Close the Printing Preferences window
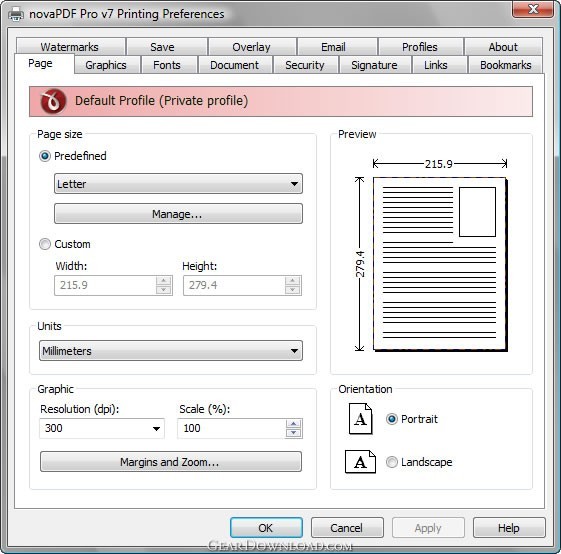561x554 pixels. point(533,9)
